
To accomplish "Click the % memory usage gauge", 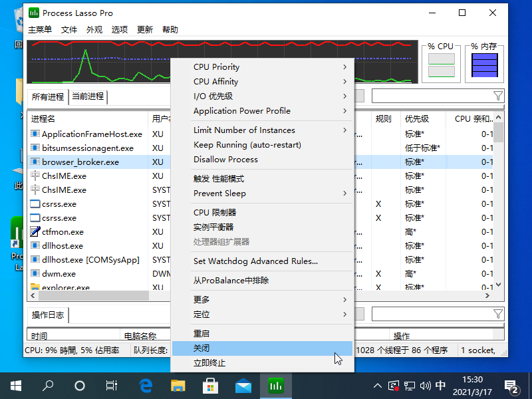I will click(x=483, y=65).
